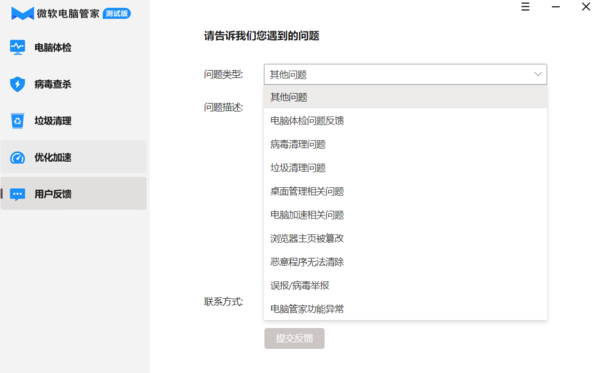Select 病毒清理问题 option

(x=405, y=144)
